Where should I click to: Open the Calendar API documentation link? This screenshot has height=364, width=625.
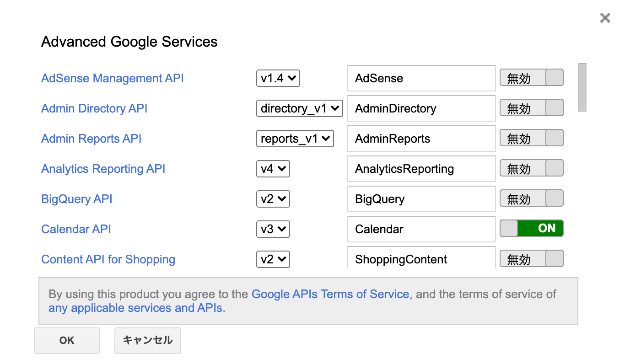[76, 229]
